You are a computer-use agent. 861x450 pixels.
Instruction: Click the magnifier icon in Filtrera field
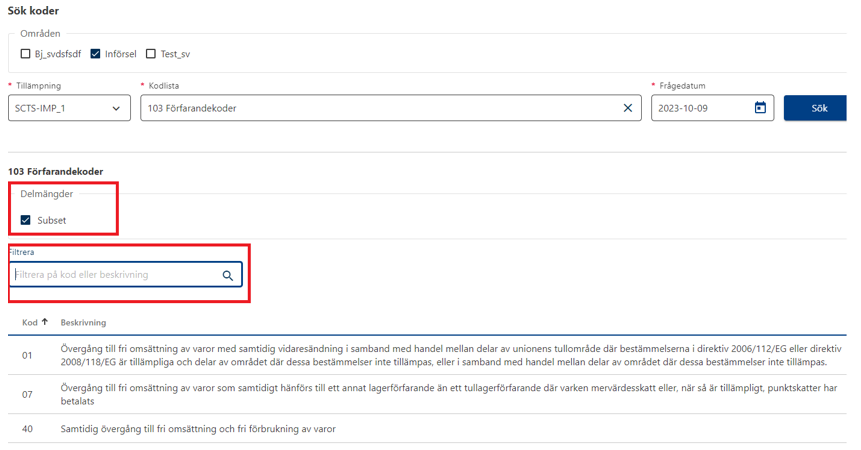(228, 275)
